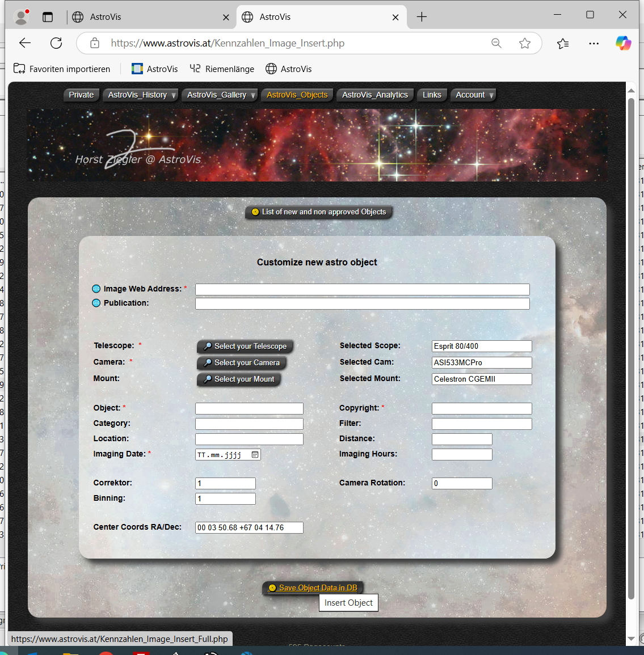This screenshot has height=655, width=644.
Task: Click the Imaging Date field
Action: (228, 454)
